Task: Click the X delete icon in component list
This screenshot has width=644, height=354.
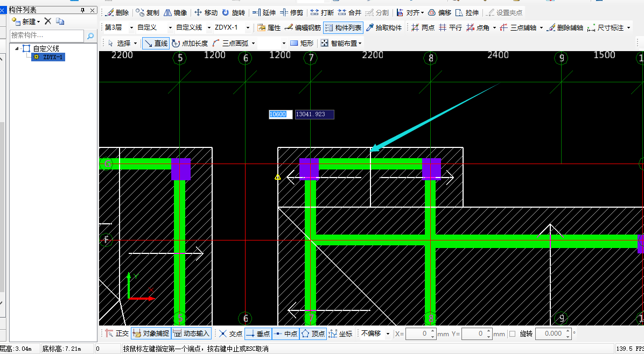Action: click(47, 22)
